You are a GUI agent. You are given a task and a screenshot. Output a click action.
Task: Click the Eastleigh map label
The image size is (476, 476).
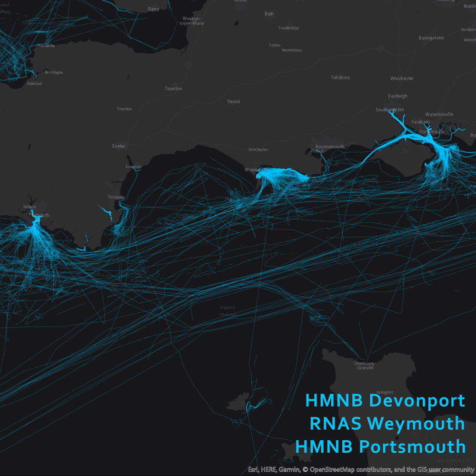[397, 96]
